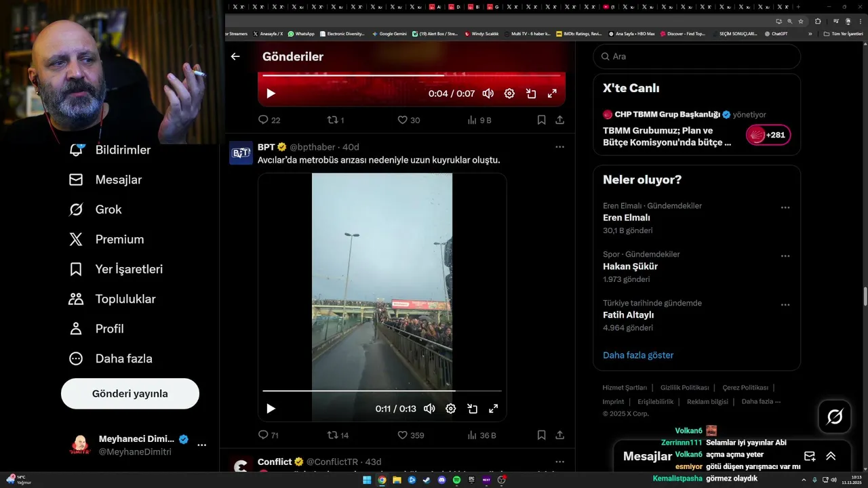
Task: Open settings gear on the top video
Action: (x=509, y=94)
